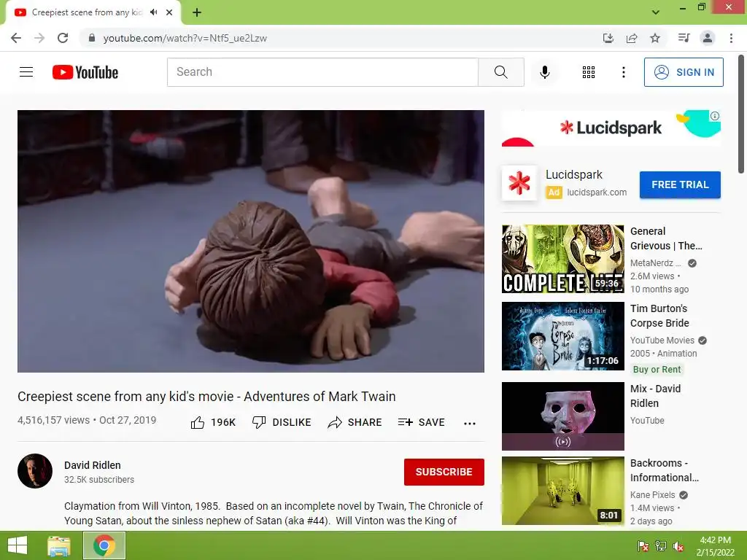Image resolution: width=747 pixels, height=560 pixels.
Task: Select the Creepiest scene browser tab
Action: pyautogui.click(x=93, y=12)
